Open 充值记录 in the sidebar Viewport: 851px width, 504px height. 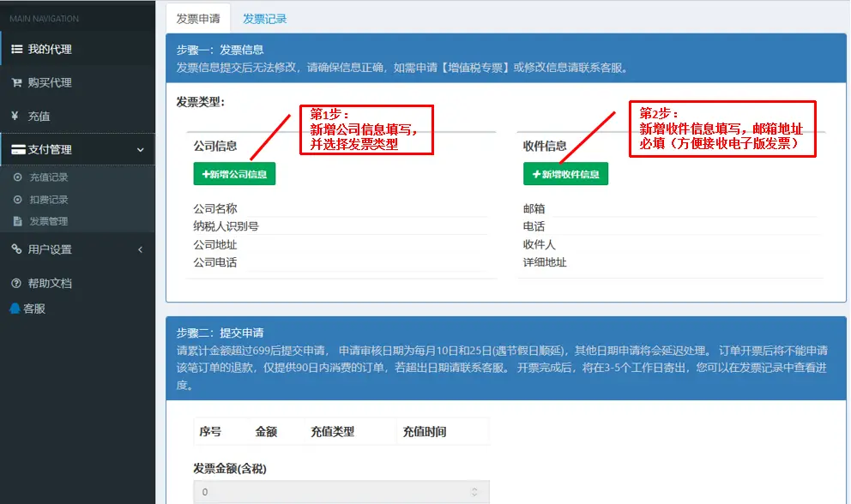tap(49, 177)
